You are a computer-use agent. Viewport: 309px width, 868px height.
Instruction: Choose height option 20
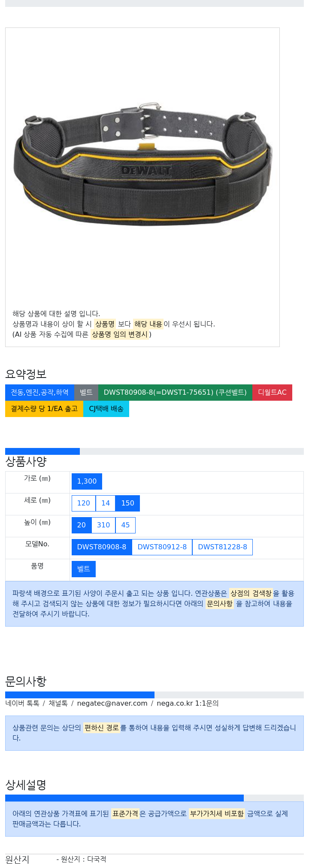(x=82, y=525)
